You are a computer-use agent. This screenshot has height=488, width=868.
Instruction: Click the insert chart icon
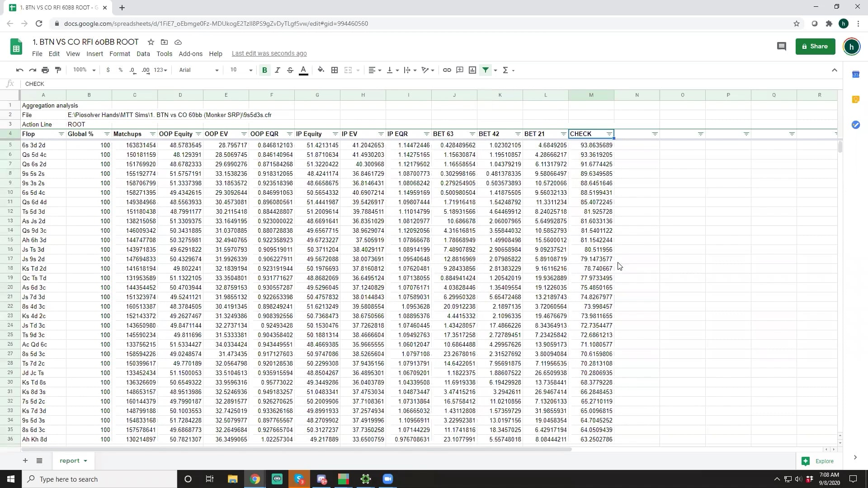click(472, 70)
